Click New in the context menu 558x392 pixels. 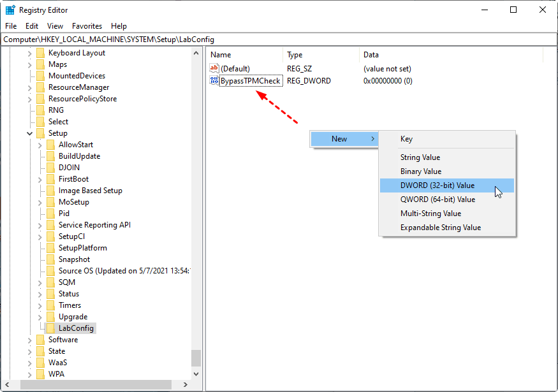coord(344,139)
